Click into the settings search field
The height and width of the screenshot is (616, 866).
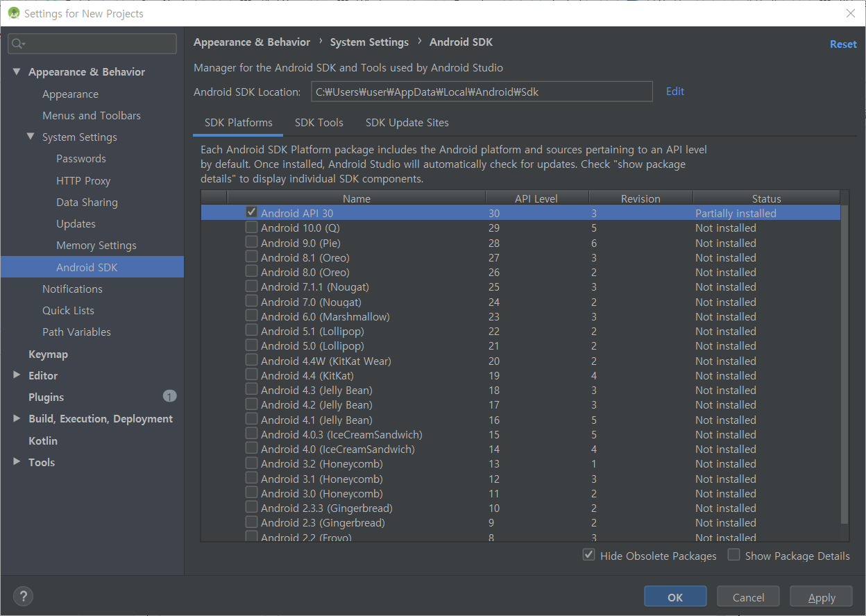(x=92, y=44)
